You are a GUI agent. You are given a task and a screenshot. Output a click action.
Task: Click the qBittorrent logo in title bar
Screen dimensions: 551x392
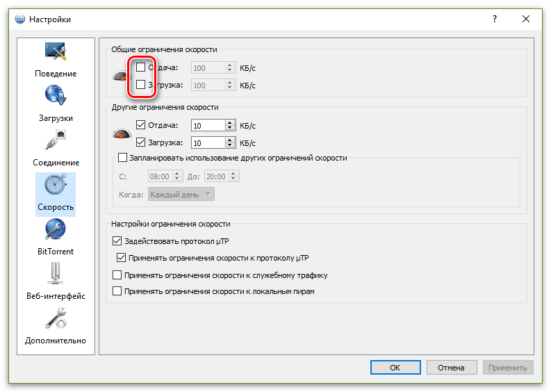point(20,19)
